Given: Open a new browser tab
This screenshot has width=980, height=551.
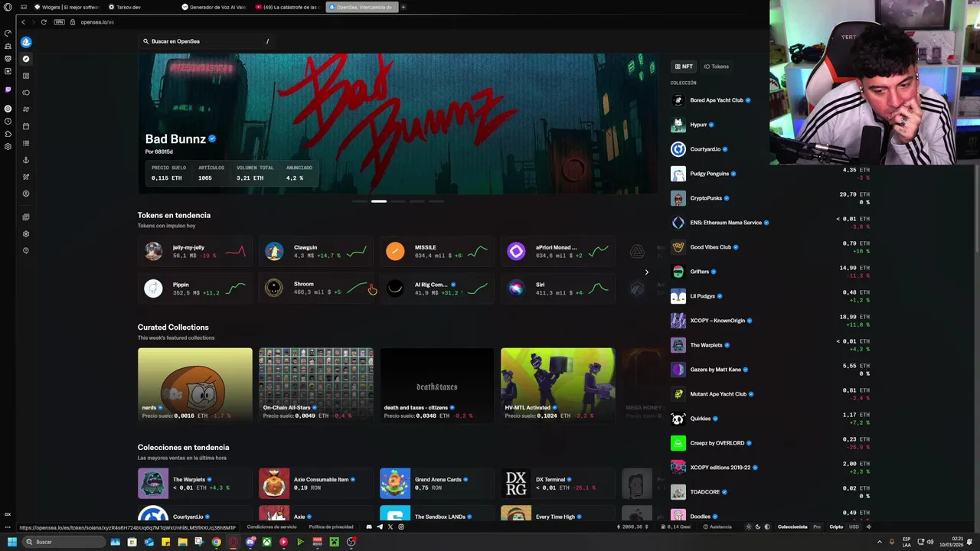Looking at the screenshot, I should (403, 7).
